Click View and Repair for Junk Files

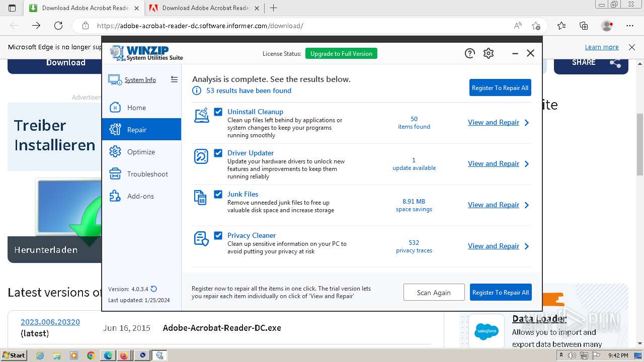(x=494, y=205)
